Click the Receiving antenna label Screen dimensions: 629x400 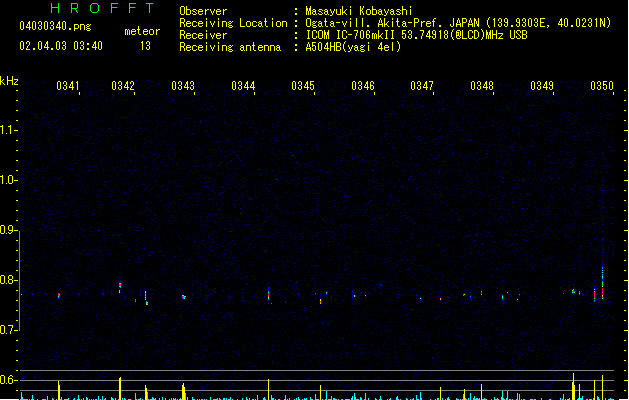(x=230, y=47)
